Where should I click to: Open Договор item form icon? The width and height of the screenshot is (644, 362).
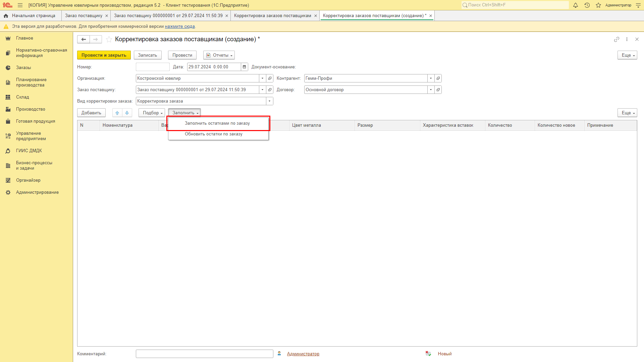438,90
